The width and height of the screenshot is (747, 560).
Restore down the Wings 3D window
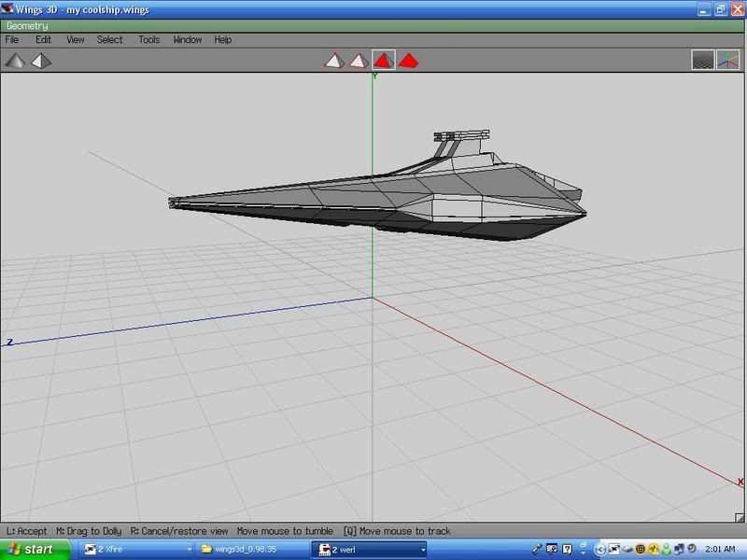(x=720, y=9)
